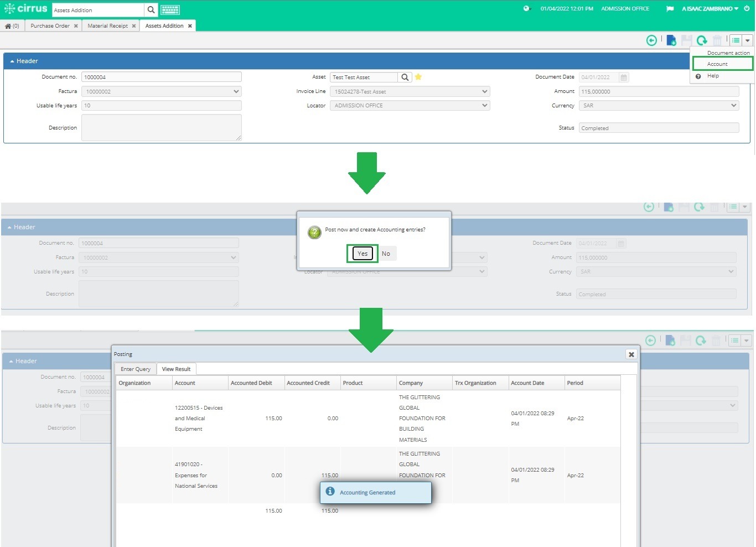Switch to the Material Receipt tab
The height and width of the screenshot is (547, 756).
107,26
